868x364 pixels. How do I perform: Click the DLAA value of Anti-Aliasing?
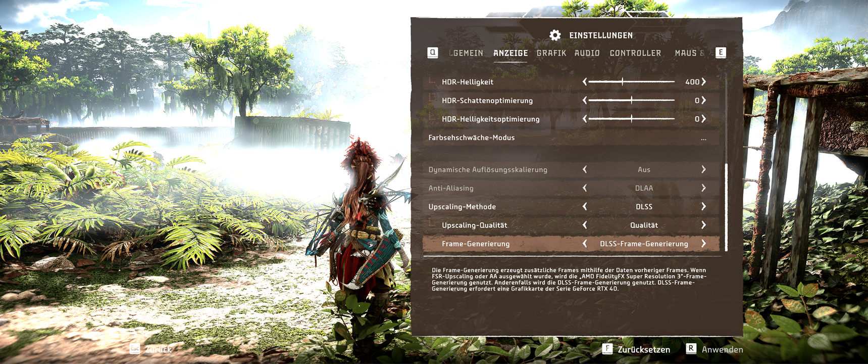click(x=644, y=188)
